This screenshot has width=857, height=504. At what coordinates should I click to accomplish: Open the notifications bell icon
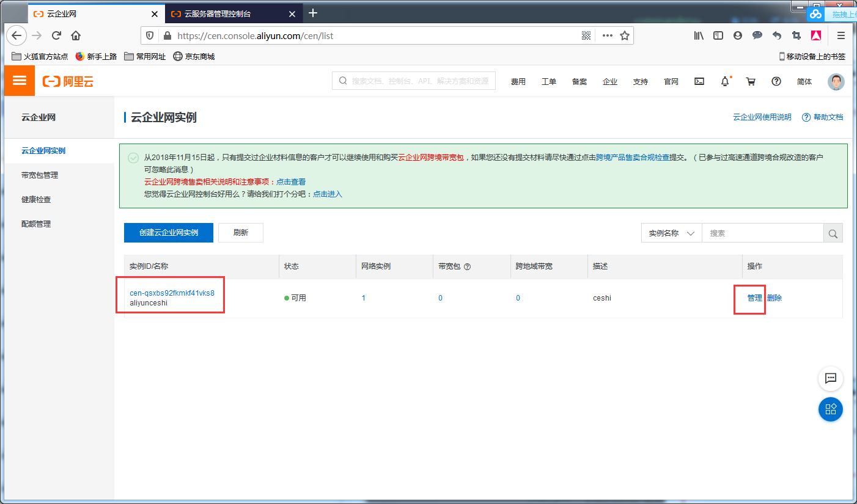[x=724, y=81]
